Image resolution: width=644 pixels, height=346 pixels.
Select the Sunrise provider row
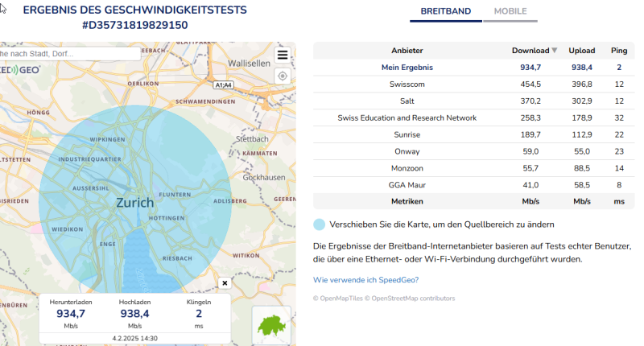(x=407, y=134)
